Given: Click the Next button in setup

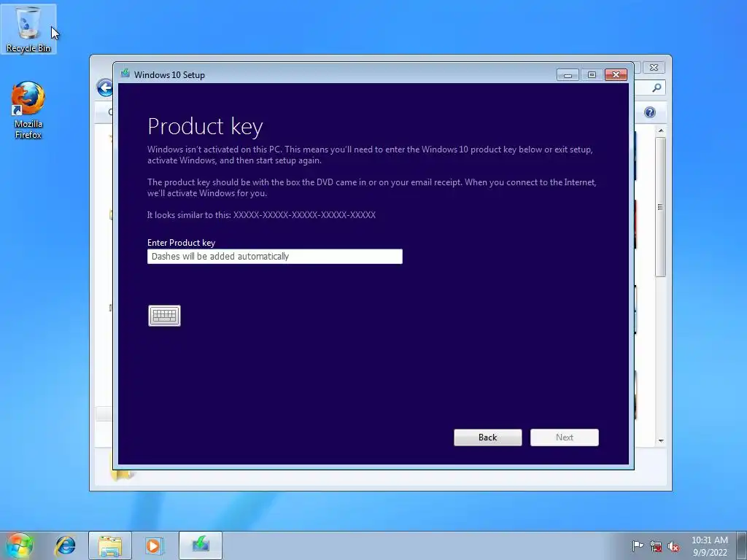Looking at the screenshot, I should click(565, 437).
